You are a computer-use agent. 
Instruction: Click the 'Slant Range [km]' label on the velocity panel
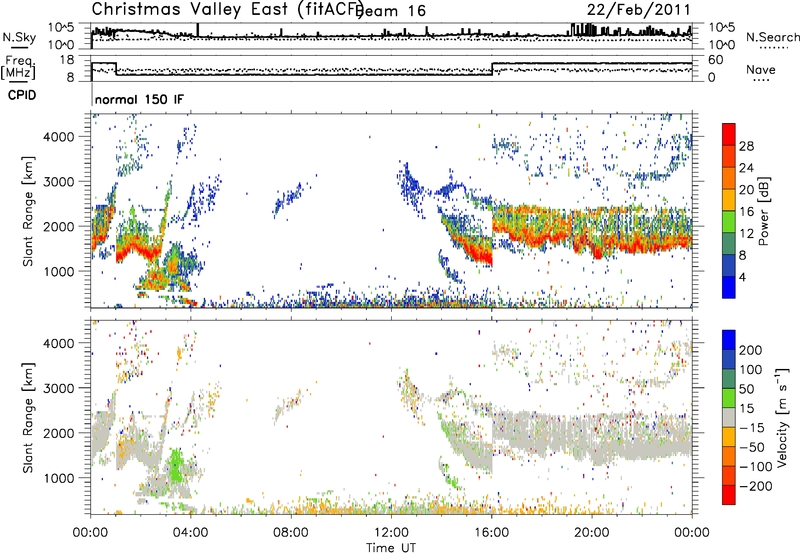28,417
